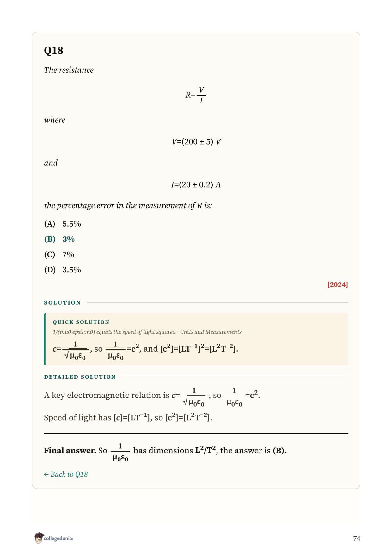Click the collegedunia logo icon

pos(39,538)
